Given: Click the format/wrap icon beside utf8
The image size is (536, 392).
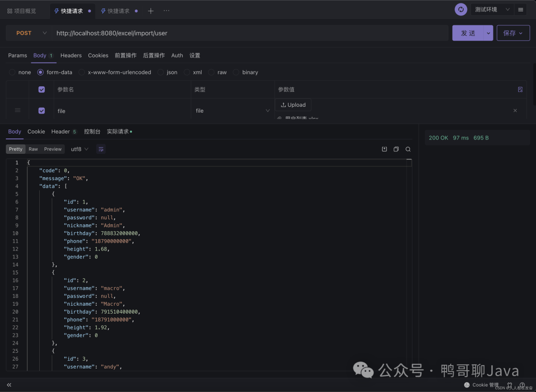Looking at the screenshot, I should [101, 149].
